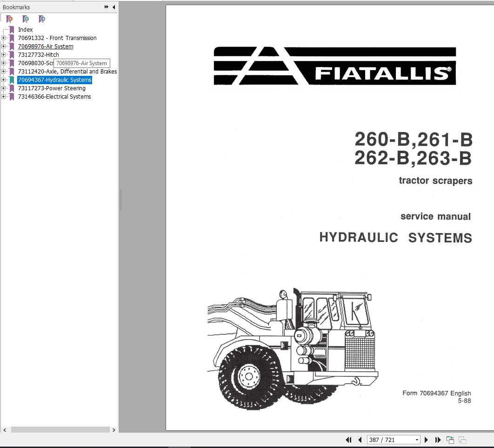The image size is (494, 448).
Task: Click the teal bookmark icon beside Hydraulic Systems
Action: click(12, 80)
